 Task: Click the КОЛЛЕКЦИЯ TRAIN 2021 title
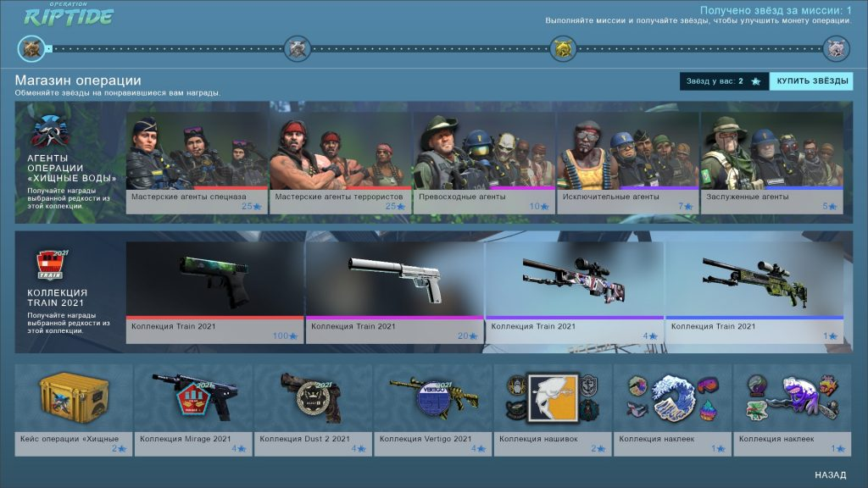point(57,297)
